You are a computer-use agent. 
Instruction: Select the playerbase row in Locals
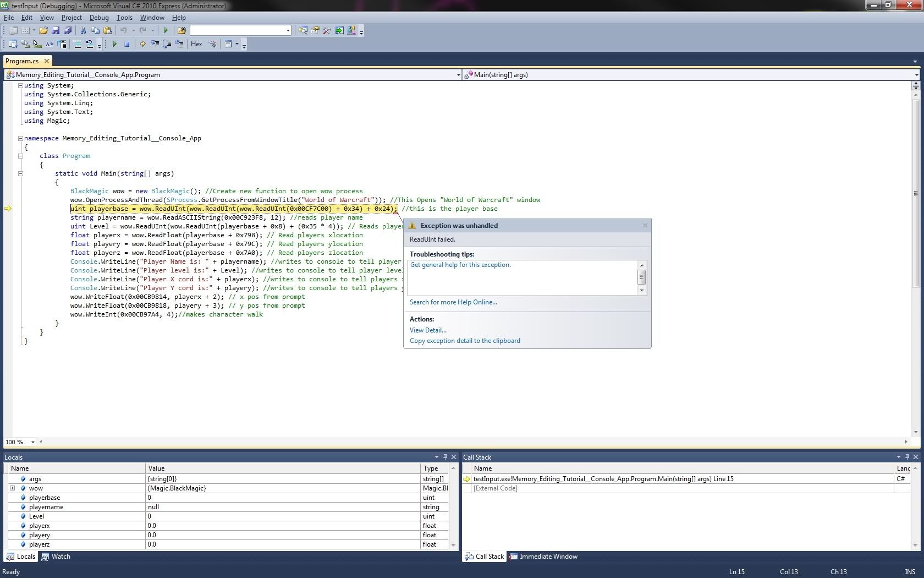(x=228, y=498)
